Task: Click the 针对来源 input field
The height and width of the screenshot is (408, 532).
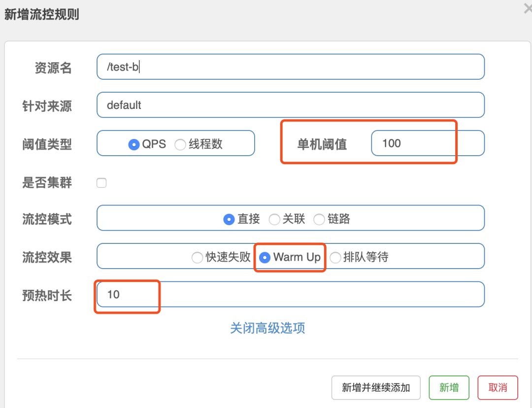Action: pyautogui.click(x=291, y=105)
